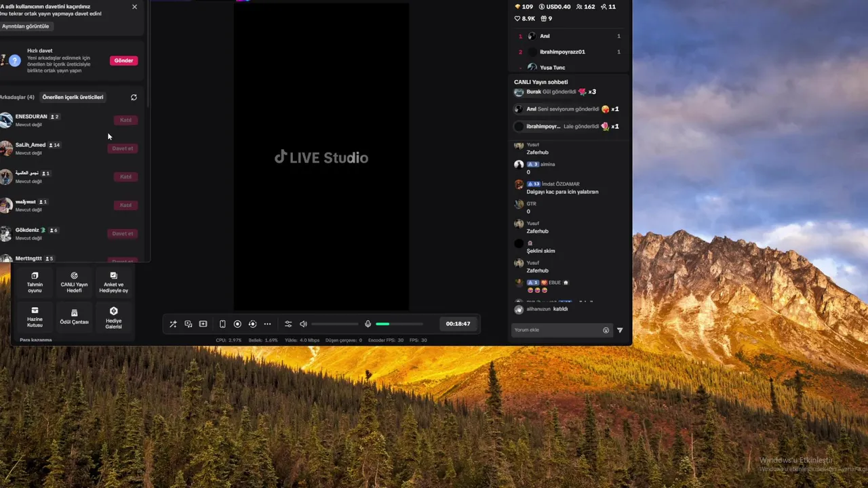Click ibrahimpoyr... Lale gift notification
The image size is (868, 488).
click(567, 127)
